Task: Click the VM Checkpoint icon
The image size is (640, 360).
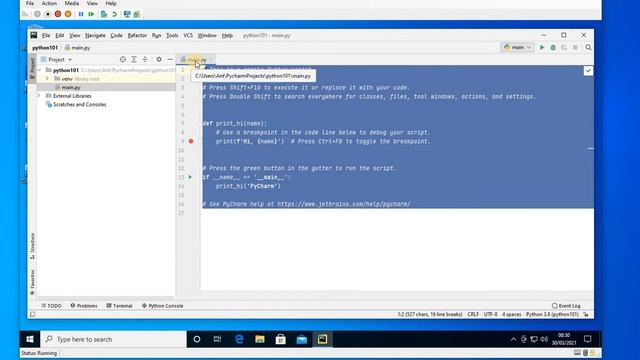Action: [104, 14]
